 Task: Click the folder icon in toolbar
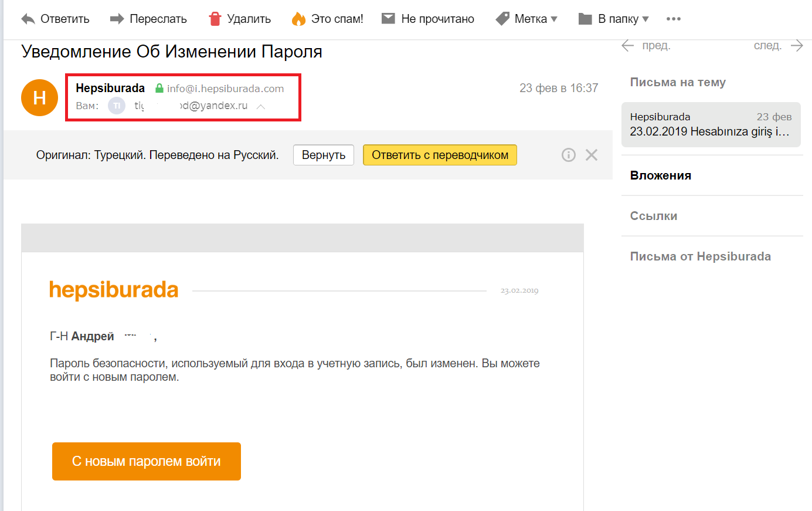point(585,19)
